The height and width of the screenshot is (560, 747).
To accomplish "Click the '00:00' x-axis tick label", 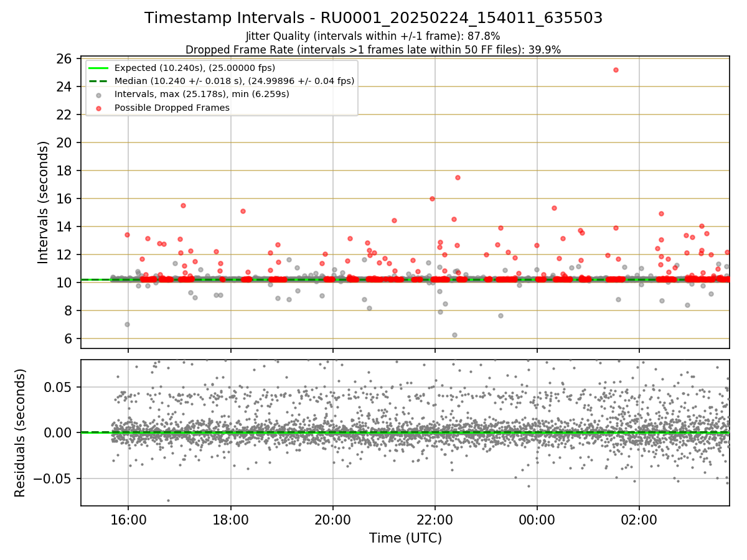I will [537, 519].
